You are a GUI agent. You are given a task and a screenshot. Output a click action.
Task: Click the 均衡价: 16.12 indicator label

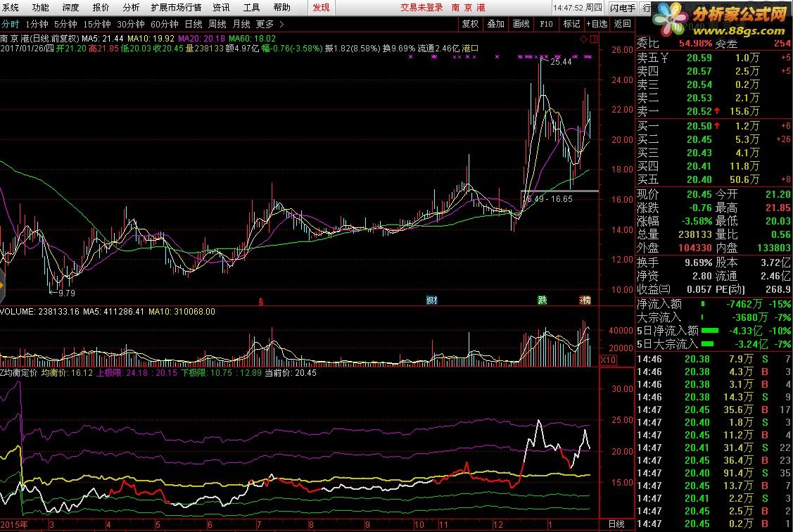pyautogui.click(x=68, y=373)
